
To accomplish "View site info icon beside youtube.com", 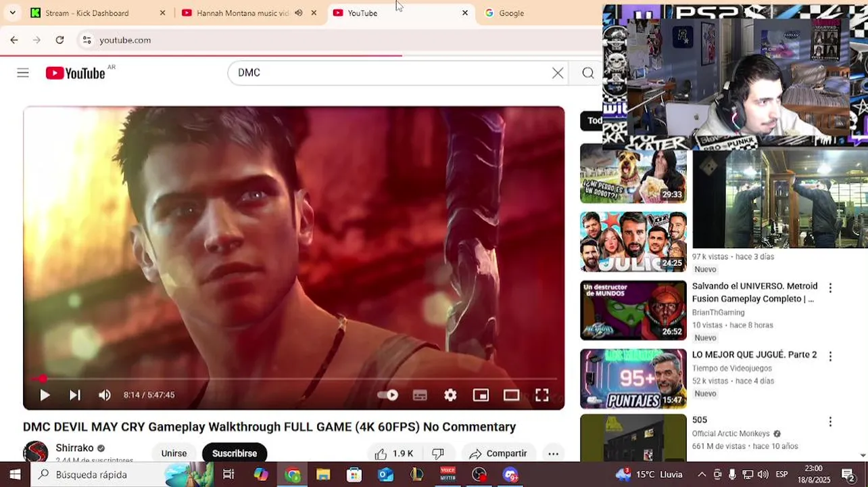I will tap(87, 40).
